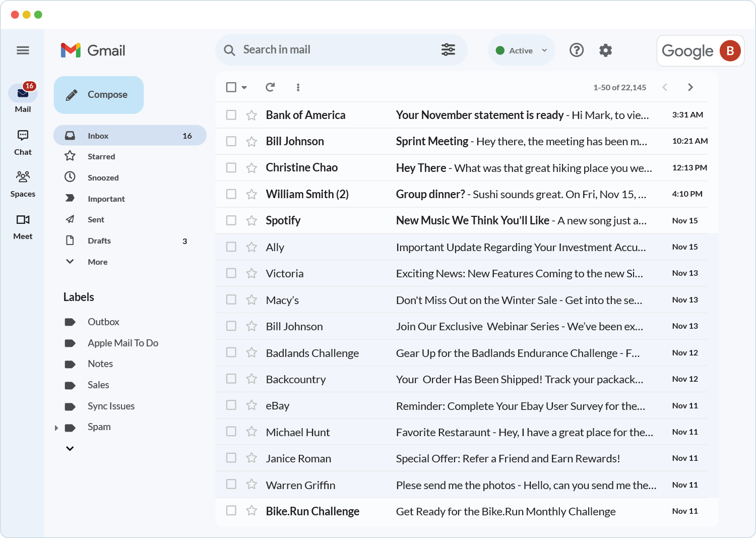Open the Starred folder
Viewport: 756px width, 538px height.
(101, 157)
